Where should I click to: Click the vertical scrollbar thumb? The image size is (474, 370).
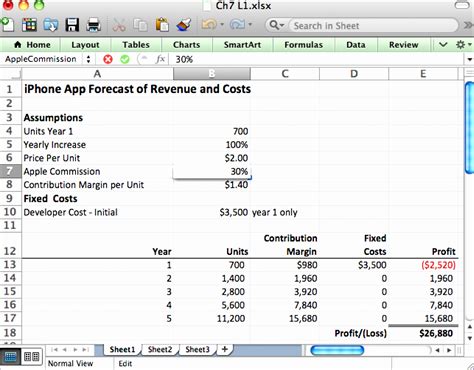(469, 128)
